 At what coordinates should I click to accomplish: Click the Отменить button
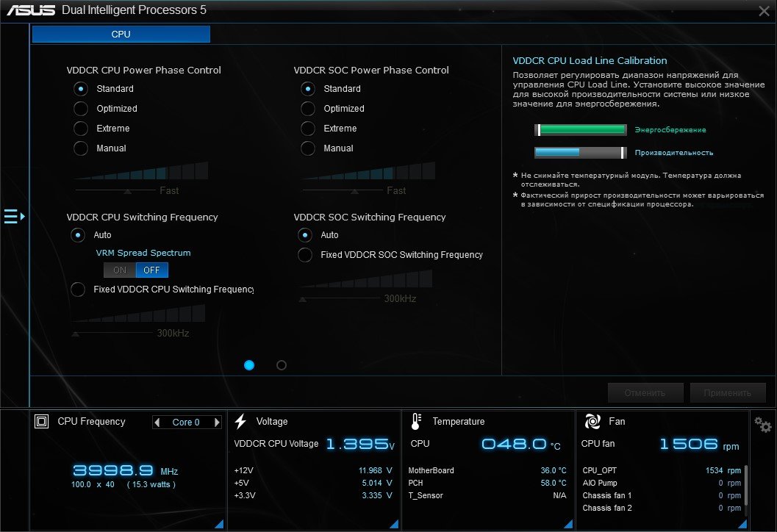click(645, 393)
